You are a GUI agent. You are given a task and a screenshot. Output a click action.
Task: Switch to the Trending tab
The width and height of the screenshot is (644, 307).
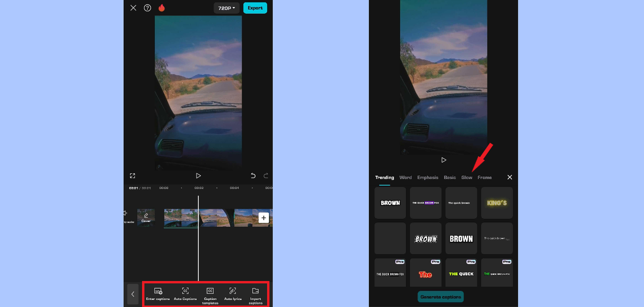[384, 177]
